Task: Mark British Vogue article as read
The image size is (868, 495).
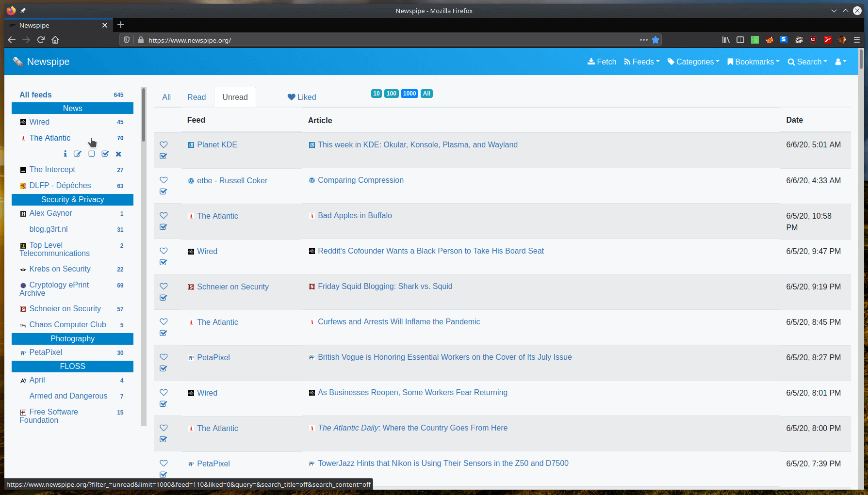Action: (164, 368)
